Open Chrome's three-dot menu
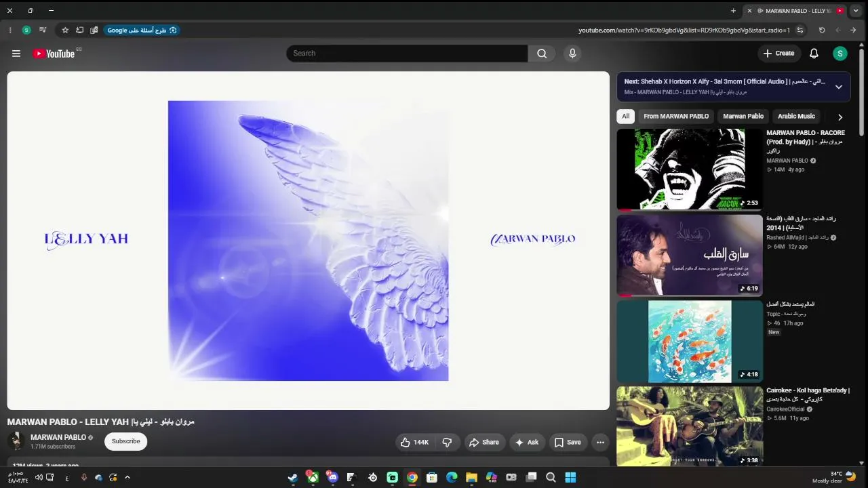The height and width of the screenshot is (488, 868). (10, 30)
